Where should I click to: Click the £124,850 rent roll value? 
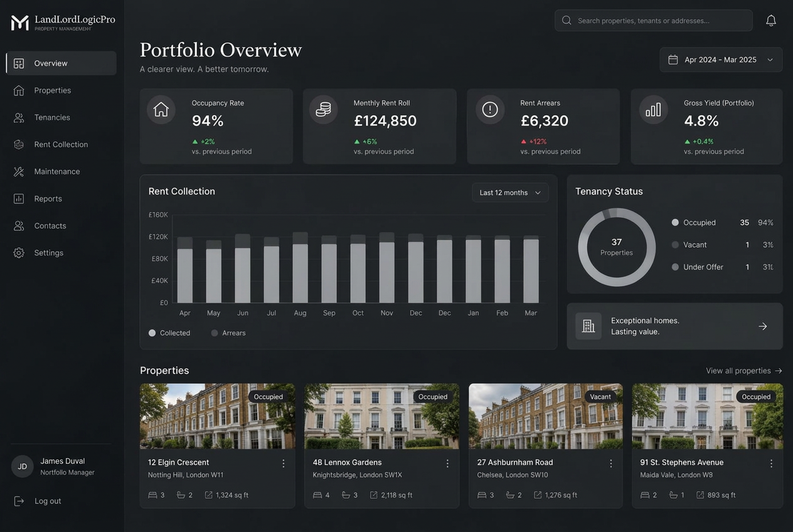coord(385,120)
